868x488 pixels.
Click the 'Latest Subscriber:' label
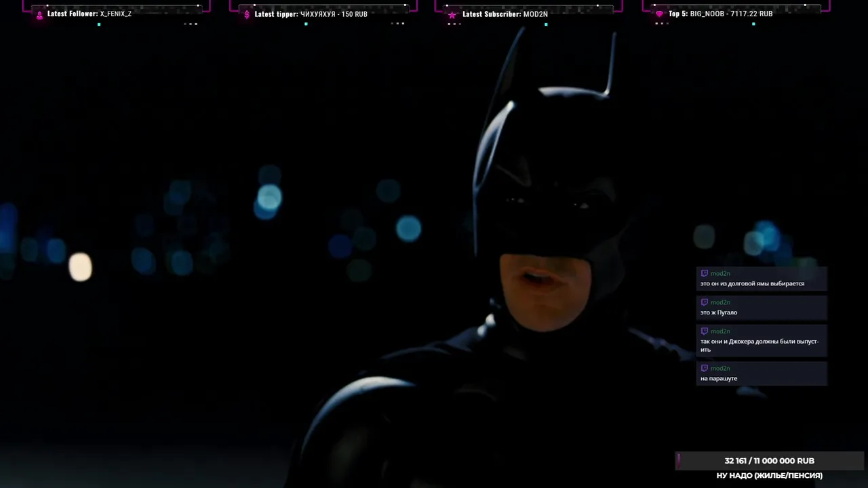(492, 14)
